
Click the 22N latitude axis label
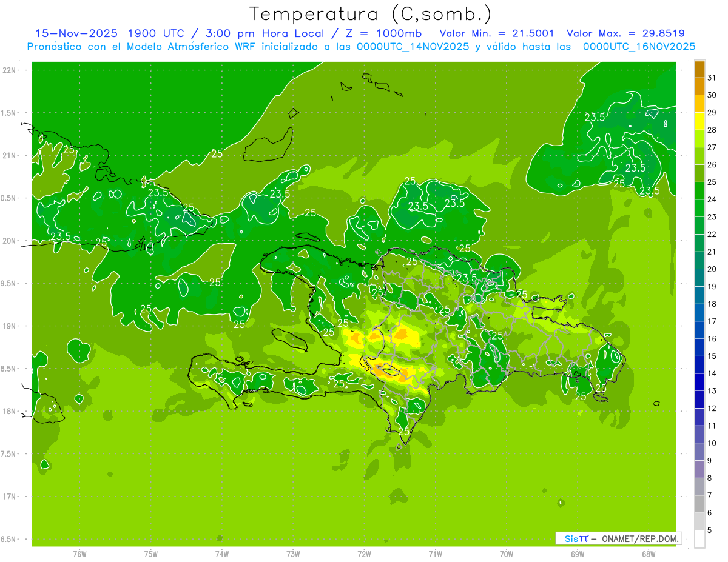click(x=10, y=70)
